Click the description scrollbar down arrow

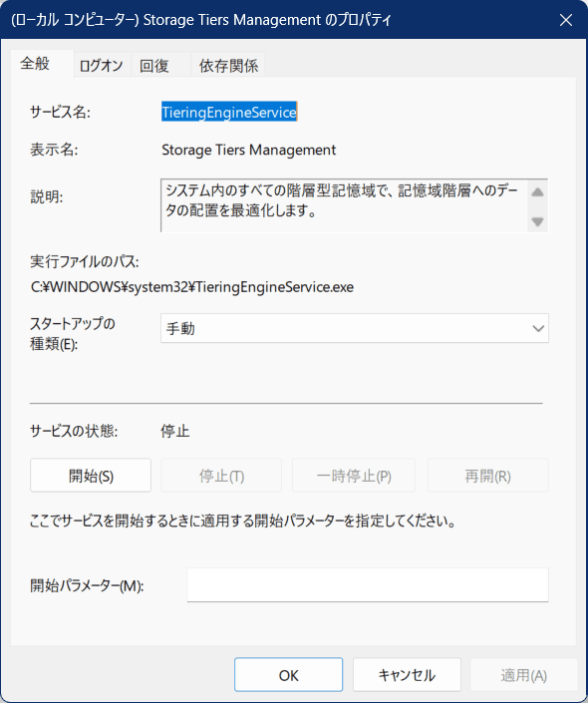click(x=537, y=221)
